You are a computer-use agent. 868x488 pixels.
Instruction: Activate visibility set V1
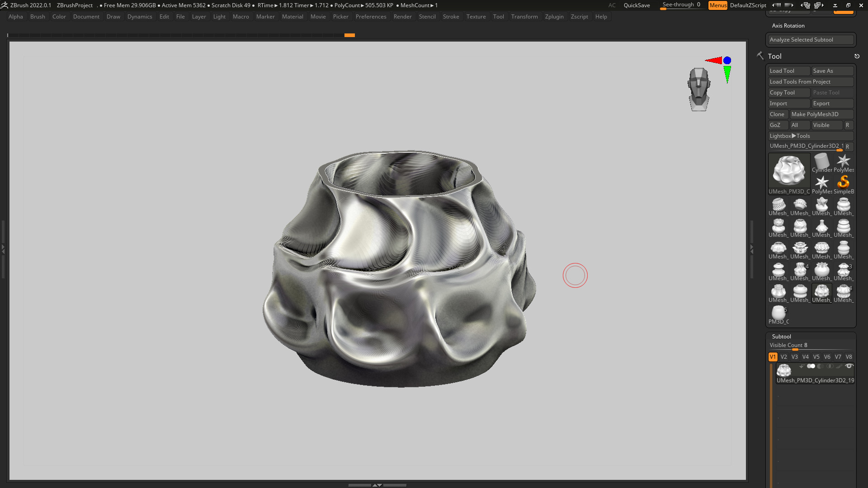(x=773, y=357)
